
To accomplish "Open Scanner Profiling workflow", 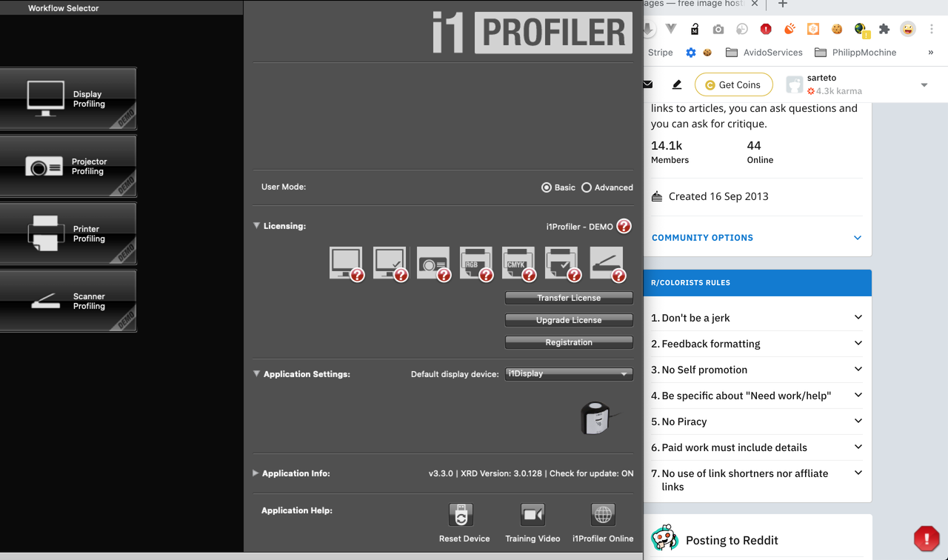I will coord(67,301).
